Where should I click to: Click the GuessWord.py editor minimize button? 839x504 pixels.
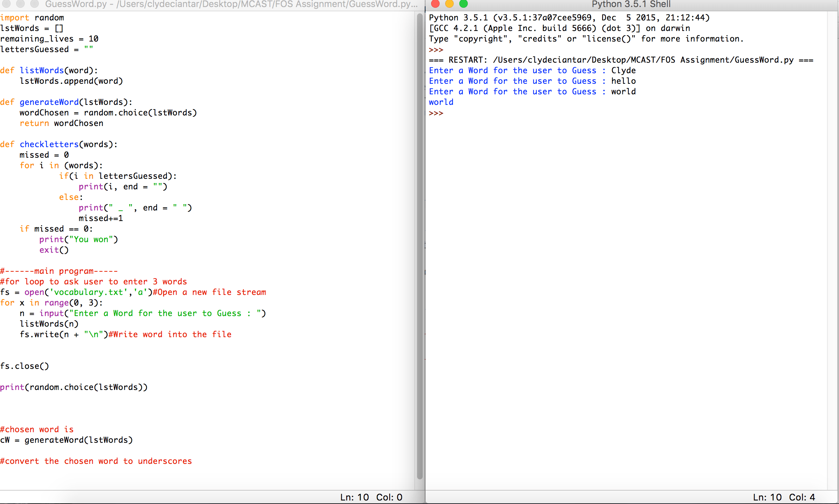tap(20, 4)
